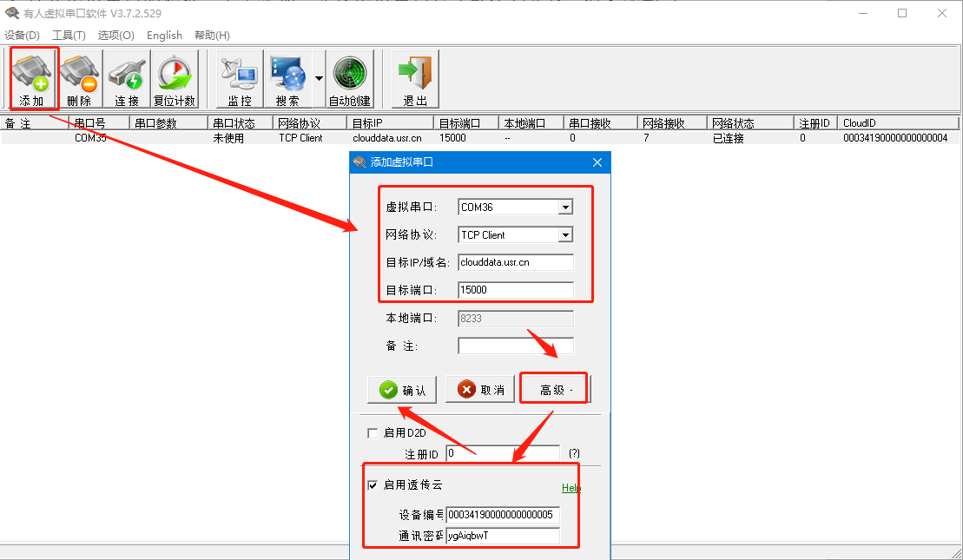Click the 连接 (Connect) toolbar icon
The width and height of the screenshot is (963, 560).
[x=127, y=78]
